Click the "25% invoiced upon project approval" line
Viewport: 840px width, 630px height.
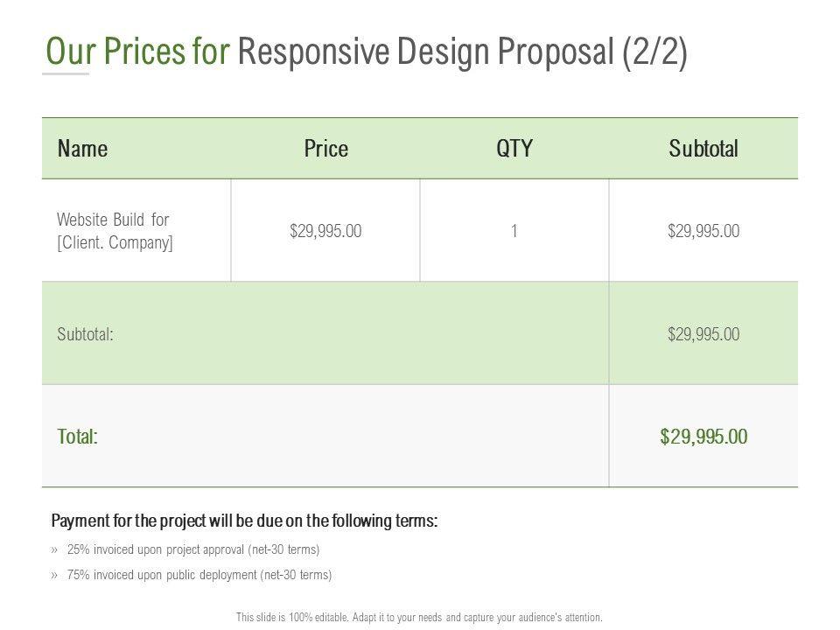coord(193,549)
